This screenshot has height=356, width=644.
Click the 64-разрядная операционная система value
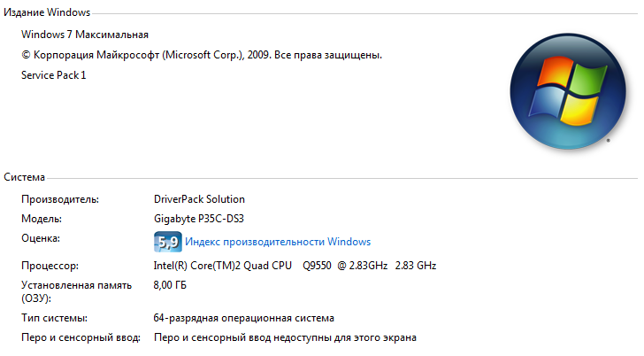coord(243,318)
